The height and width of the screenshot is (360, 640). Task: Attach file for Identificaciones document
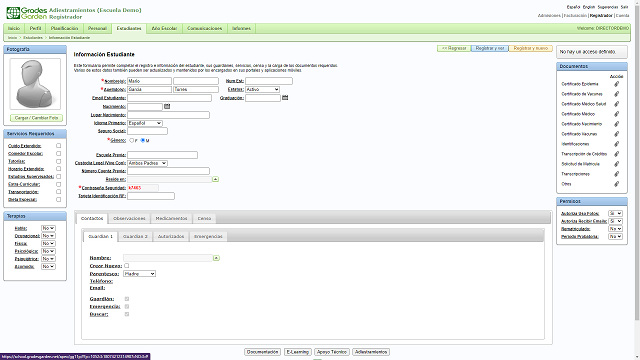tap(616, 144)
